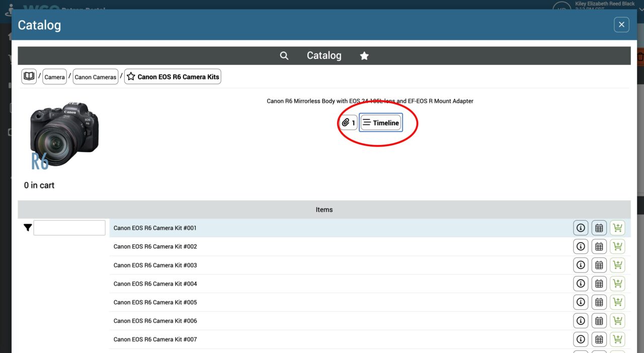Show info for Camera Kit #004

coord(581,284)
